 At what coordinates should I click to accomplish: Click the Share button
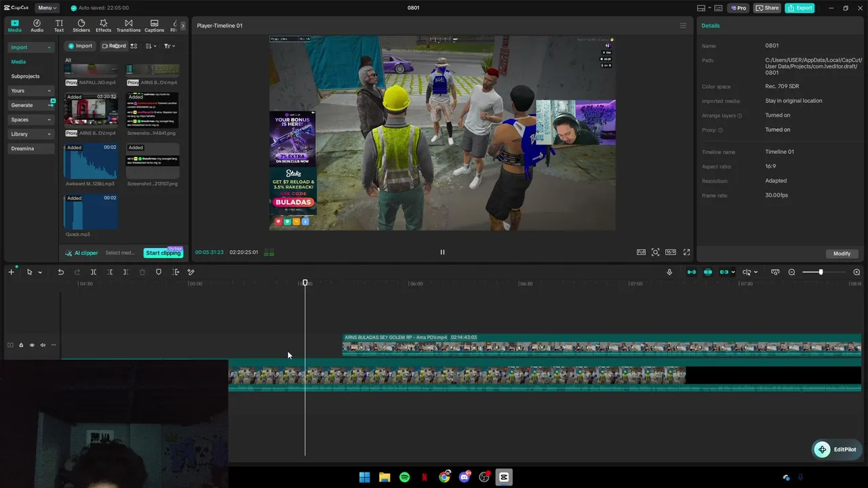[x=768, y=8]
